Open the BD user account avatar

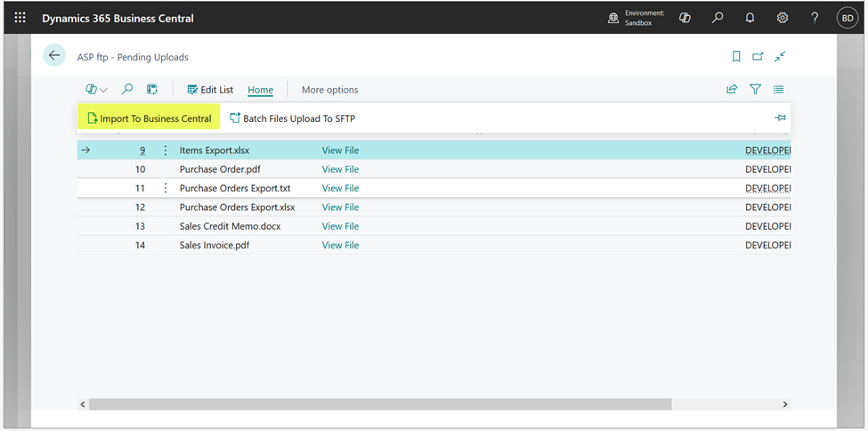pos(848,19)
